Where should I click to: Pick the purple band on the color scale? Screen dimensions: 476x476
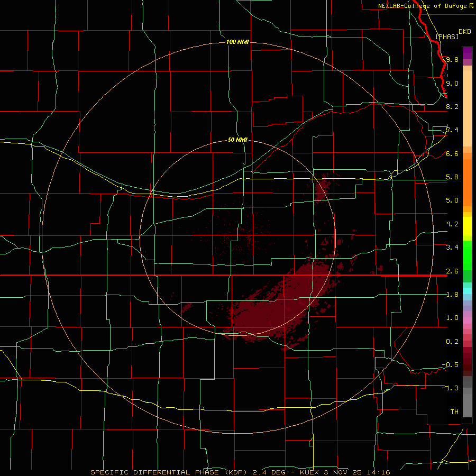click(467, 53)
